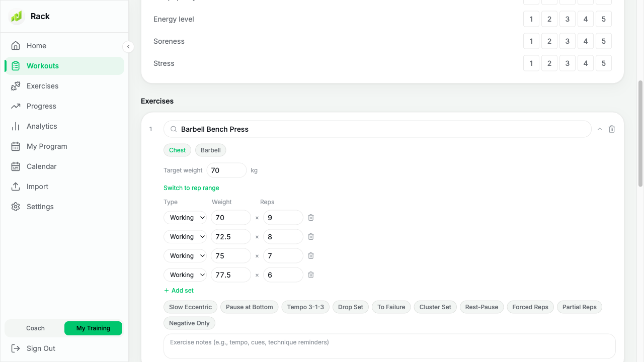Viewport: 644px width, 362px height.
Task: Remove the 77.5 kg set row
Action: pos(311,275)
